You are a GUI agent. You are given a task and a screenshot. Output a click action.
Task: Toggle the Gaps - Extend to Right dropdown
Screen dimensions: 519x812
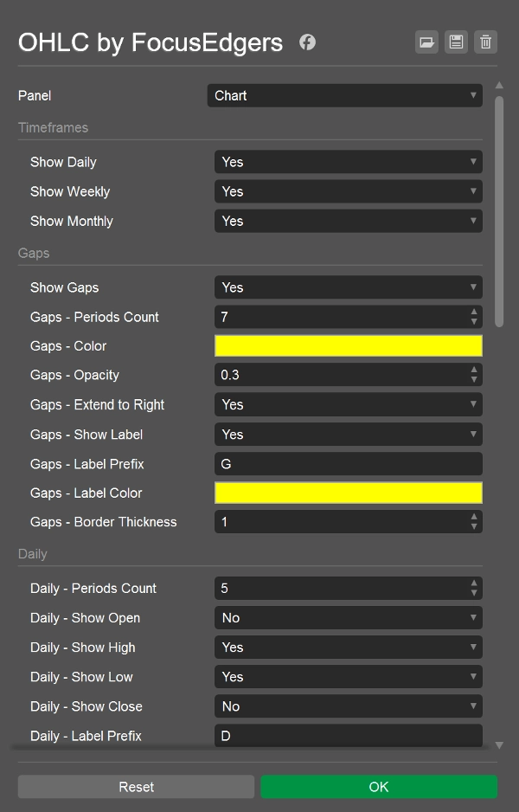coord(349,404)
